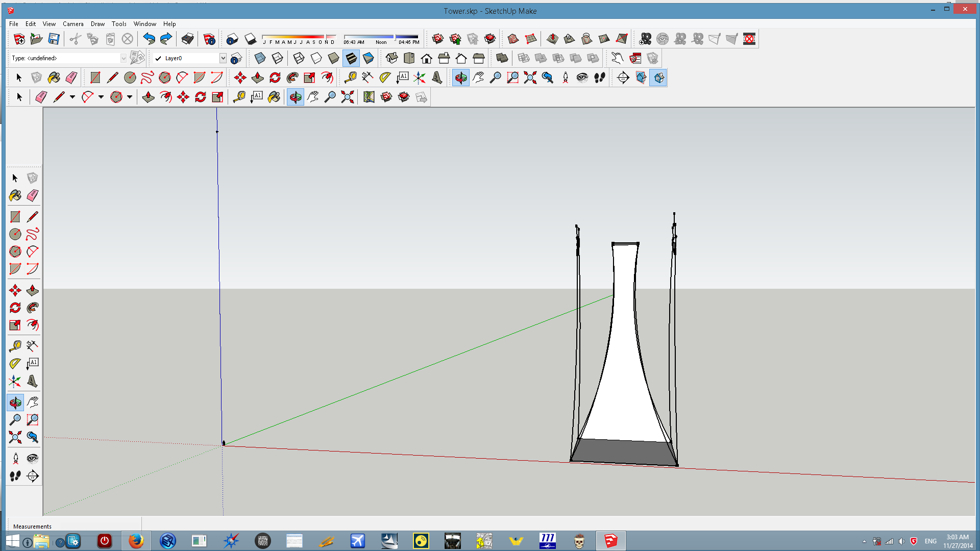
Task: Open the Draw menu
Action: point(97,24)
